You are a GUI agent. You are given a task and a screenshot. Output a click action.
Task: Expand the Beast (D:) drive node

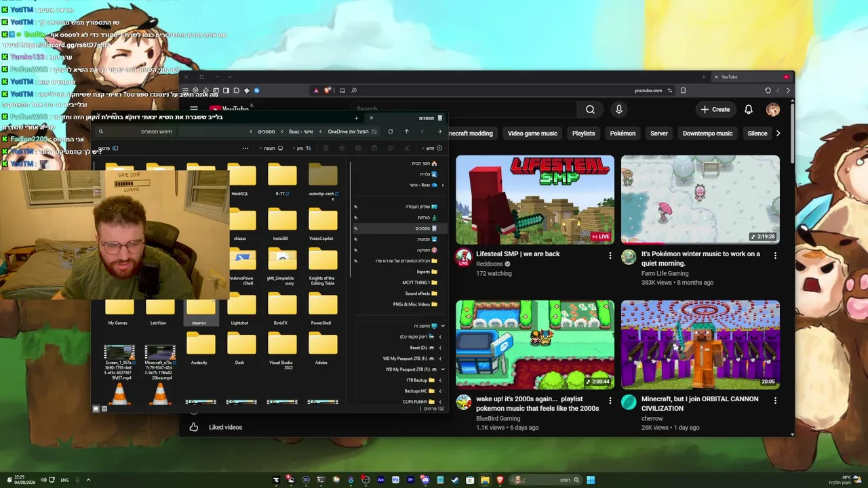click(x=440, y=348)
